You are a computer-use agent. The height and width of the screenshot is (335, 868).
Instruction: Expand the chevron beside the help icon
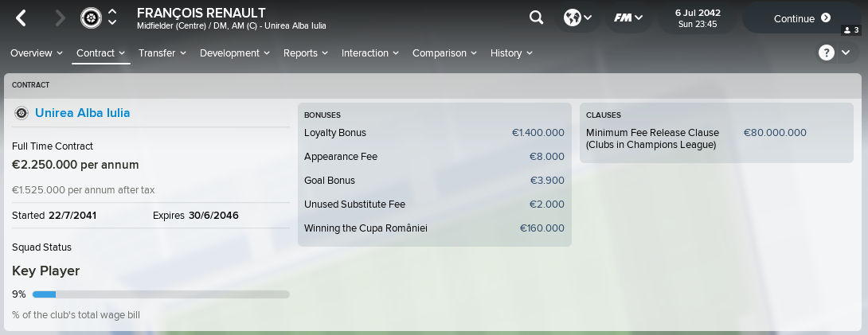[x=846, y=53]
